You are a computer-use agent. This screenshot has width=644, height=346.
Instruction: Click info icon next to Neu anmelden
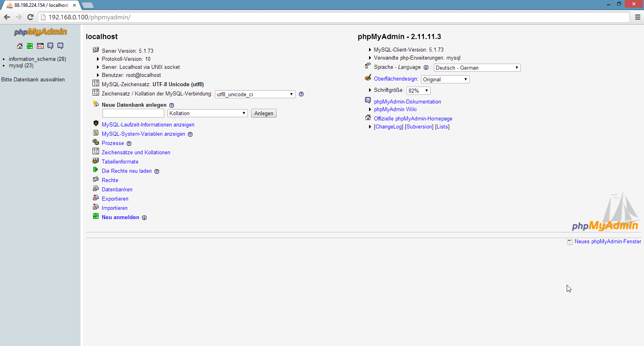(144, 218)
